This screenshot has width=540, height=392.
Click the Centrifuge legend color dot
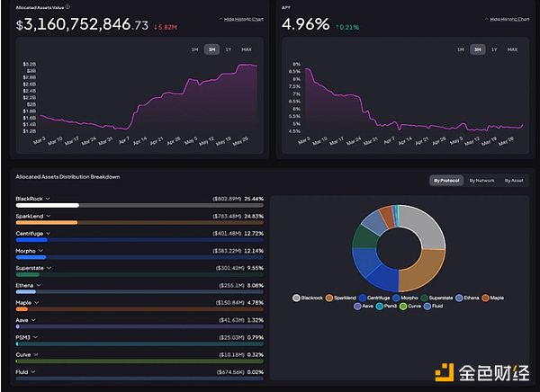pos(362,297)
